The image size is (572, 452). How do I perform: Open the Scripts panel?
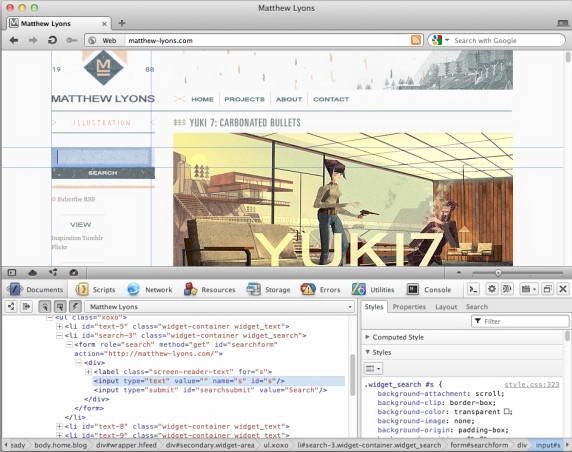(95, 290)
